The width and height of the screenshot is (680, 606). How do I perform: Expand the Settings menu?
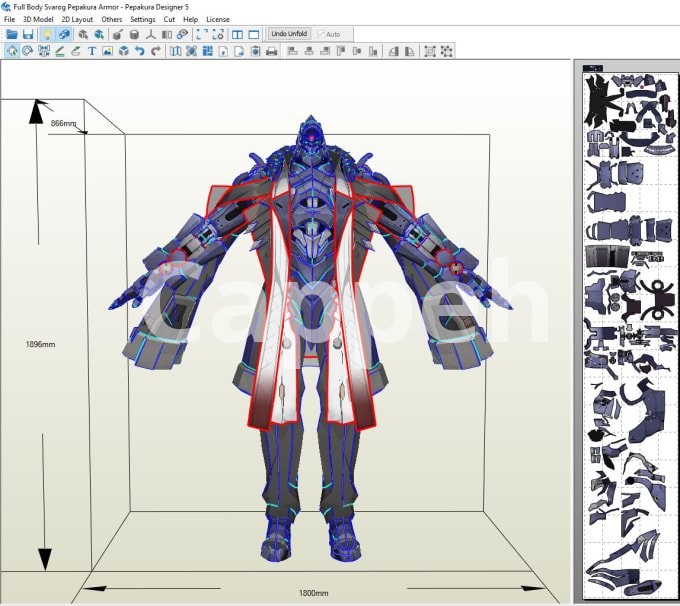click(143, 19)
